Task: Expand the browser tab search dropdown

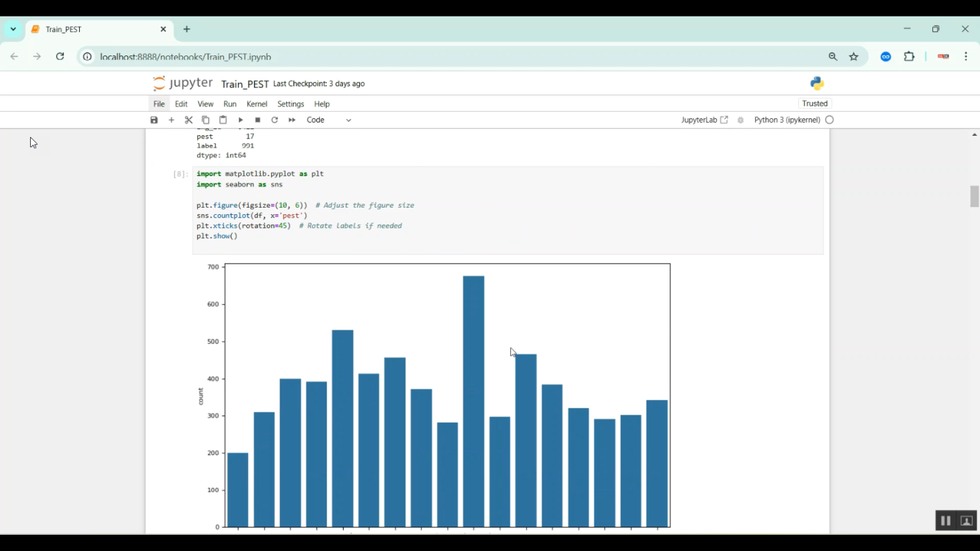Action: pos(13,29)
